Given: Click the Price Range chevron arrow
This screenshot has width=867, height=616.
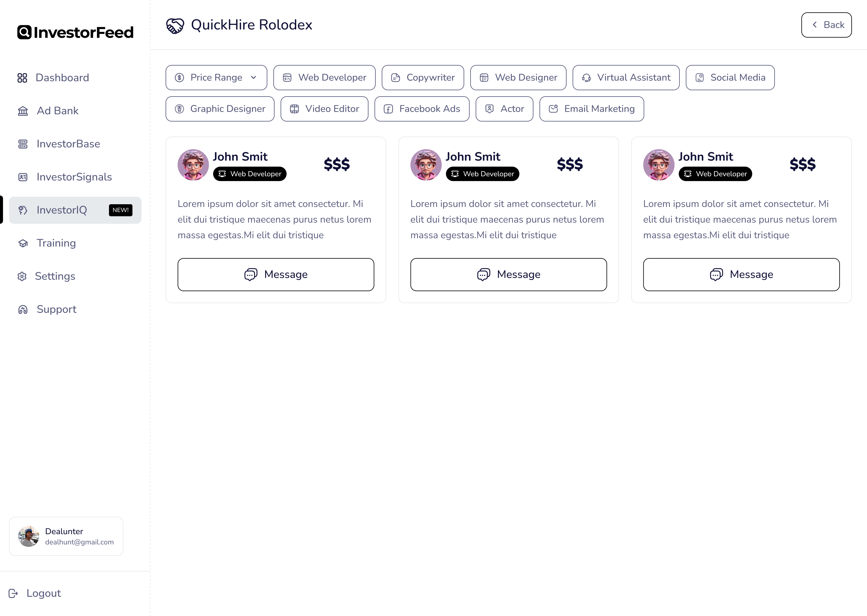Looking at the screenshot, I should click(253, 78).
